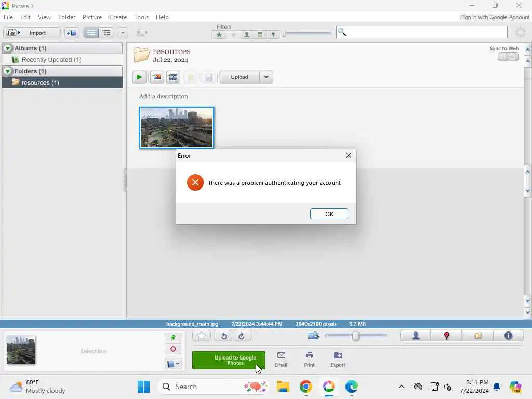
Task: Adjust the thumbnail size slider
Action: 355,336
